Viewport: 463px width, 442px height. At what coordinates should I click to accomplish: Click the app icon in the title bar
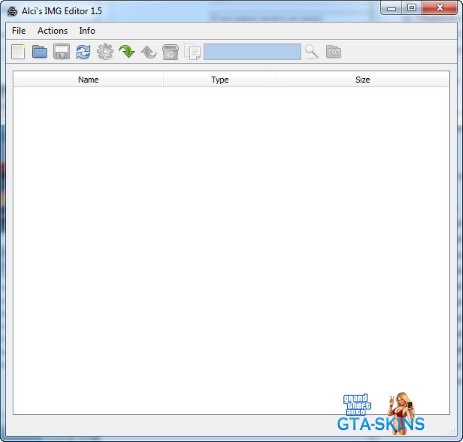point(12,11)
